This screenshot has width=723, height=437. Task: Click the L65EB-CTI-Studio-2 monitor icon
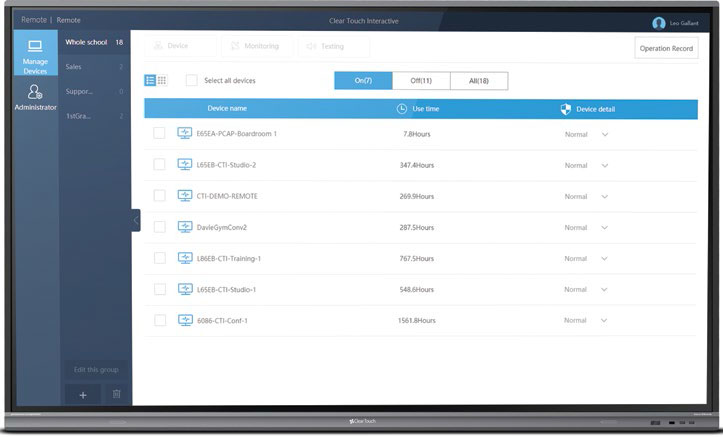coord(185,165)
